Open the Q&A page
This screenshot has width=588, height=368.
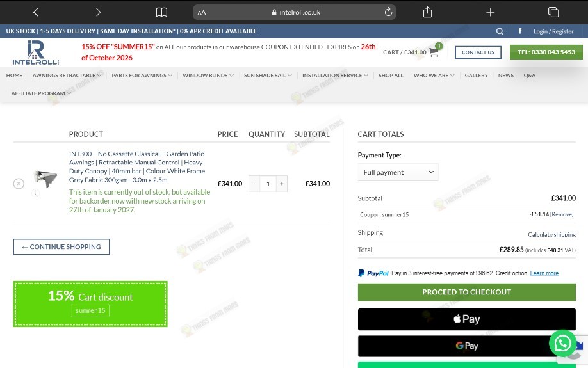[530, 76]
